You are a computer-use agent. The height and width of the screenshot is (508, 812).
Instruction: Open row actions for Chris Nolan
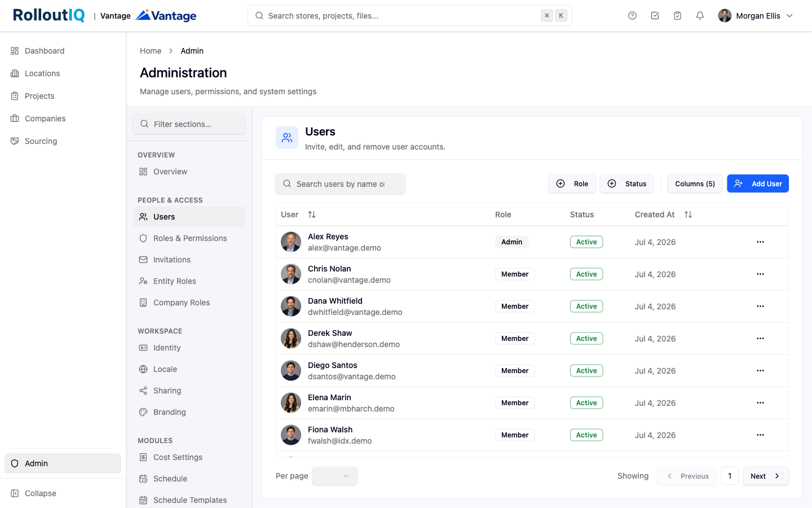(760, 274)
